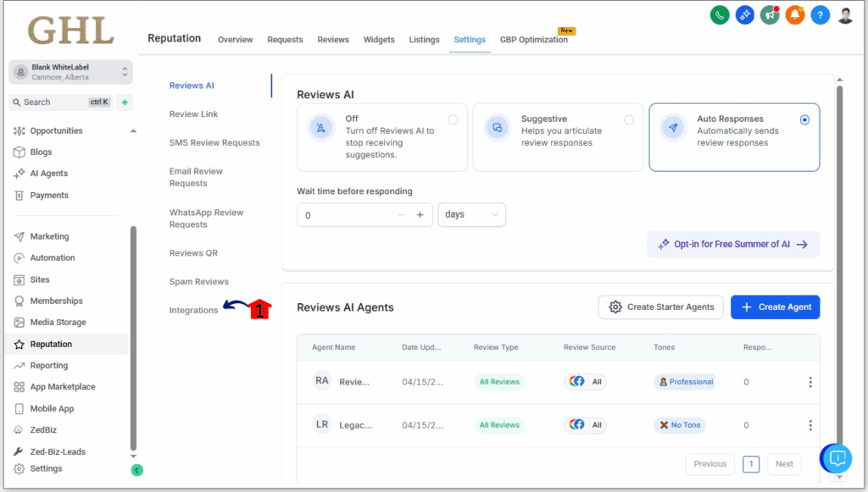Collapse the sidebar section with up caret
The width and height of the screenshot is (868, 492).
tap(133, 131)
